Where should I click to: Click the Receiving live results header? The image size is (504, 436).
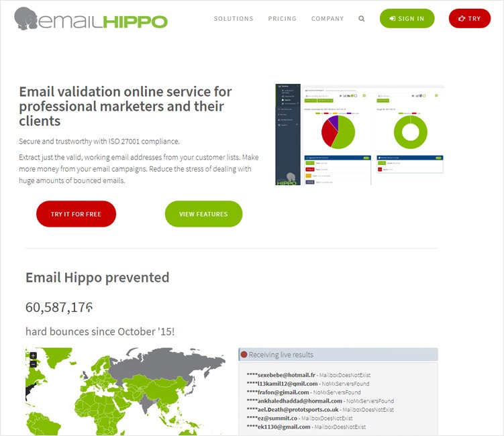point(338,355)
